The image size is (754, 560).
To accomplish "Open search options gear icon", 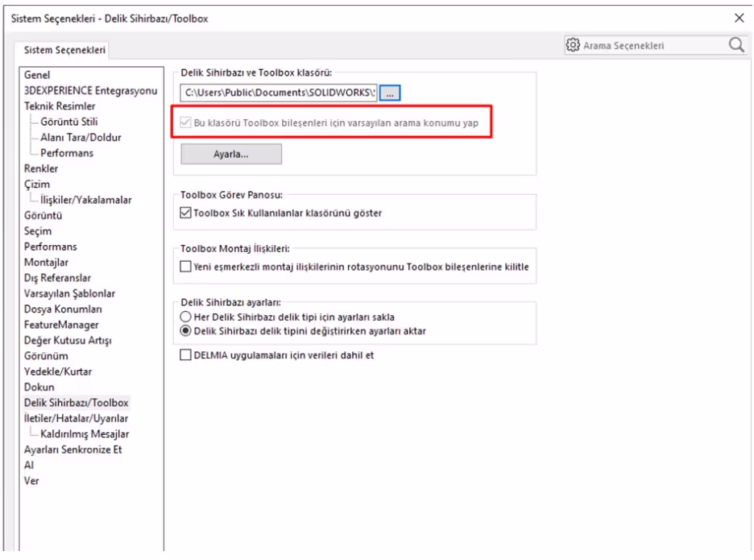I will pyautogui.click(x=573, y=45).
